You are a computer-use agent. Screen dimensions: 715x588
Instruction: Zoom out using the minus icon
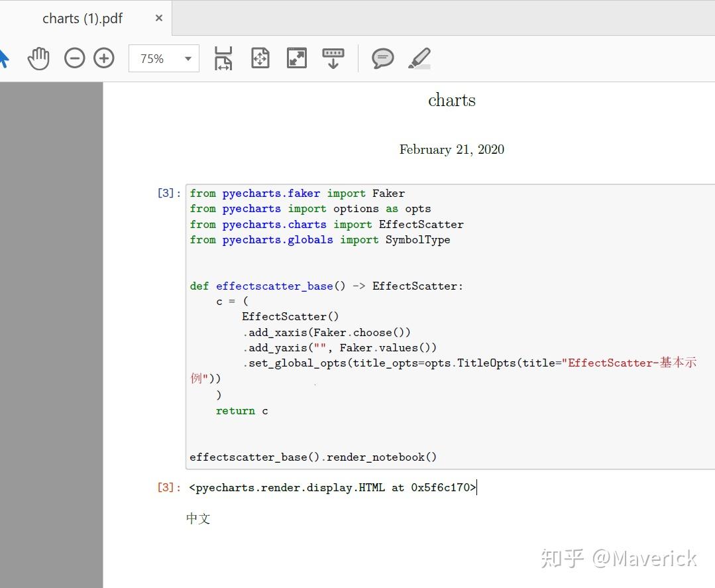(x=74, y=58)
